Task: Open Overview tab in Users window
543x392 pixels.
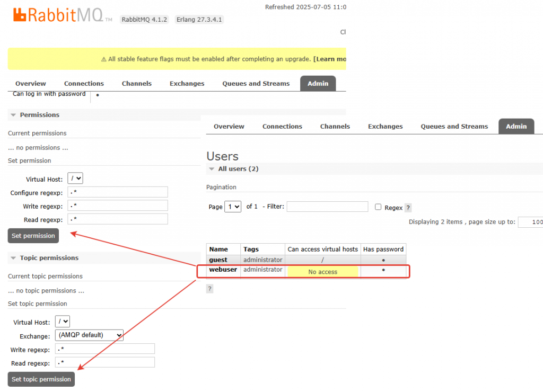Action: coord(229,126)
